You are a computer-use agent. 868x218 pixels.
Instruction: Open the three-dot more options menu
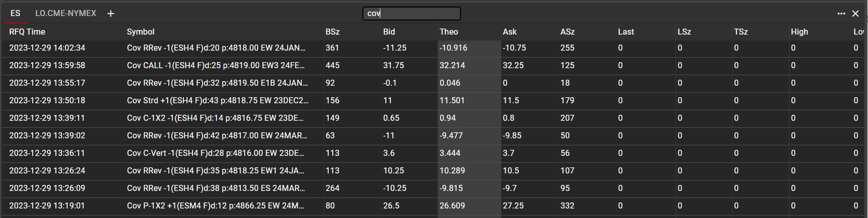[841, 14]
